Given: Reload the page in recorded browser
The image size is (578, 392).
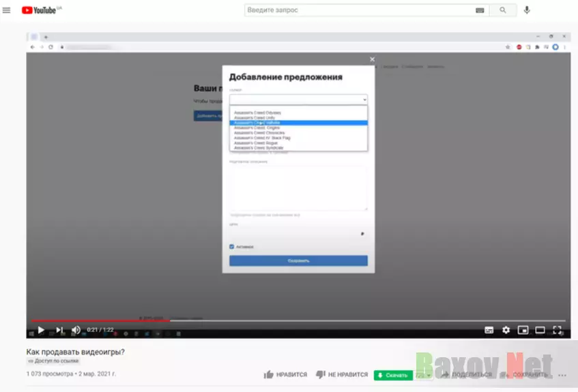Looking at the screenshot, I should click(x=51, y=47).
